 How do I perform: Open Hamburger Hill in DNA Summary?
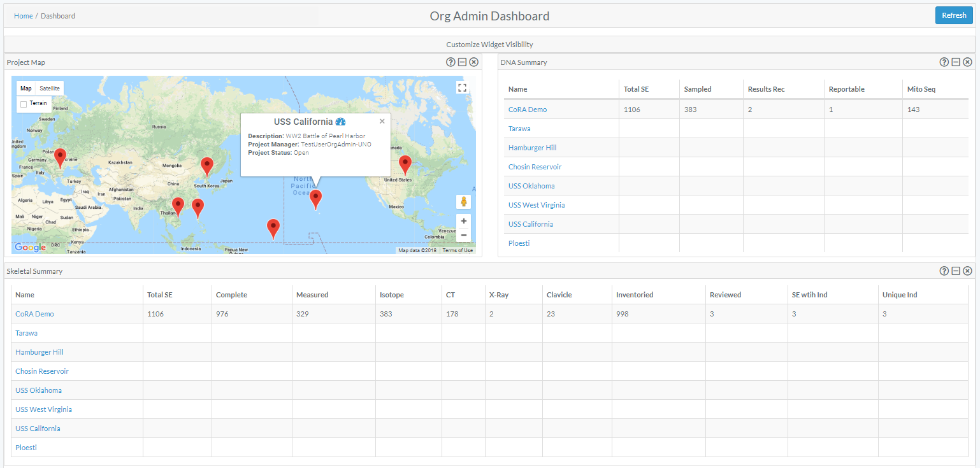532,148
